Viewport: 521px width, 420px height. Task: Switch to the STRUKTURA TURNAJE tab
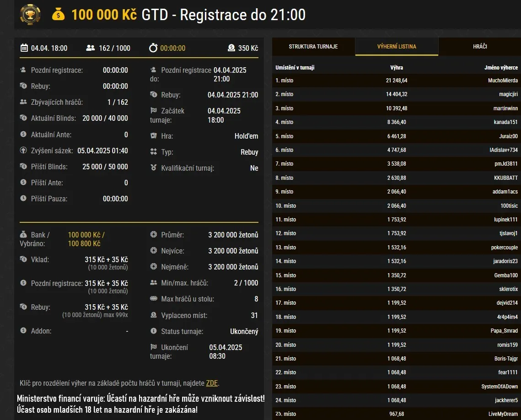313,46
